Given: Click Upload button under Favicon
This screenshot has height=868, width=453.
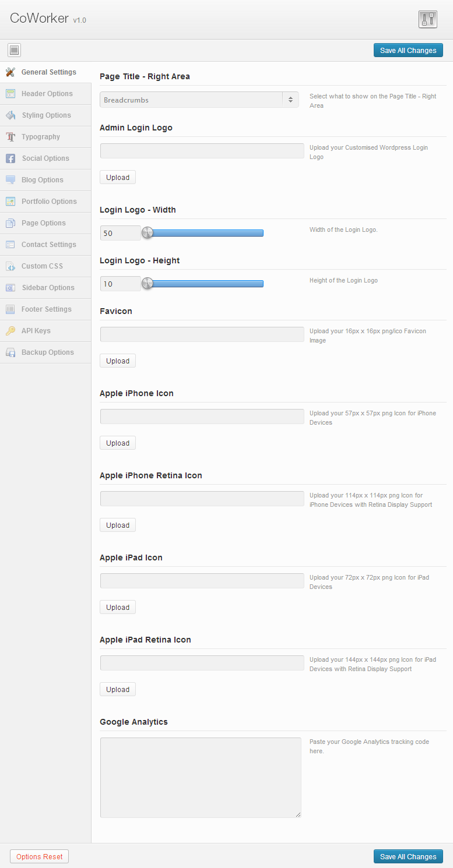Looking at the screenshot, I should 118,361.
